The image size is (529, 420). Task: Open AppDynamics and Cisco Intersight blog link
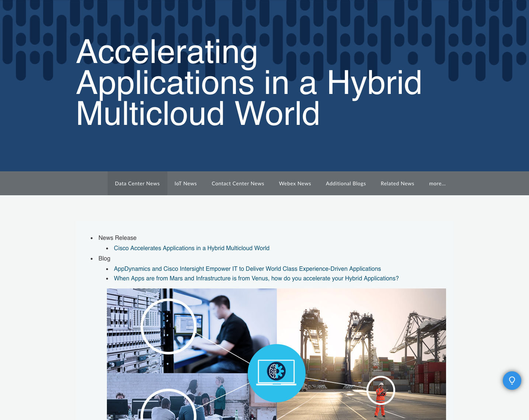pos(247,269)
